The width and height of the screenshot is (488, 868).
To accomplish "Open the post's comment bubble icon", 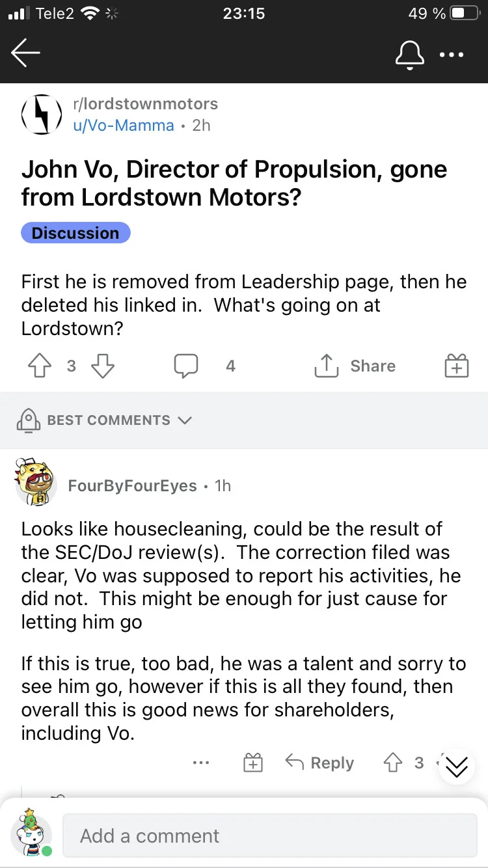I will coord(186,366).
